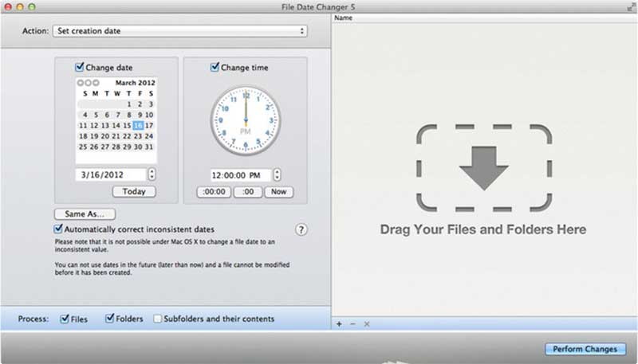Disable Automatically correct inconsistent dates

point(58,229)
